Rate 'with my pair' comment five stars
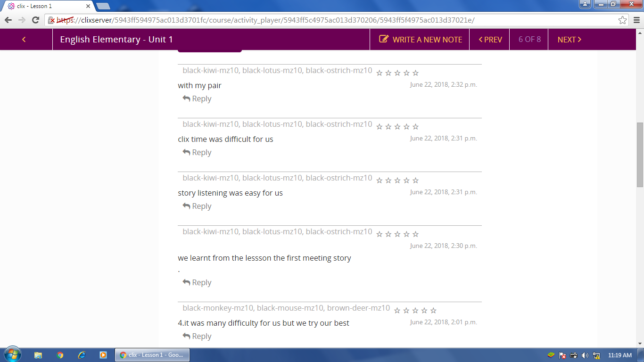This screenshot has height=362, width=644. click(415, 73)
